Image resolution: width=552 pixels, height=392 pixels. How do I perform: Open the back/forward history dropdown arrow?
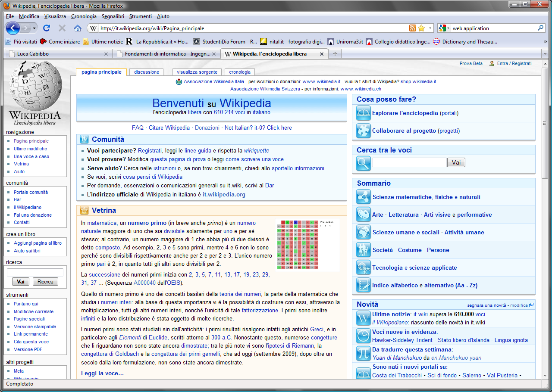34,28
